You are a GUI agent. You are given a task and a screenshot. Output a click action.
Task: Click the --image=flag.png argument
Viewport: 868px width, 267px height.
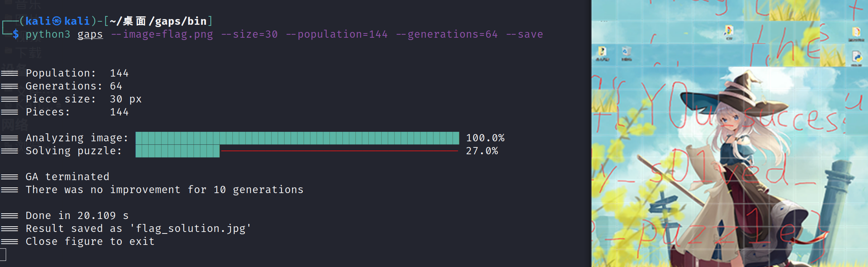coord(162,34)
